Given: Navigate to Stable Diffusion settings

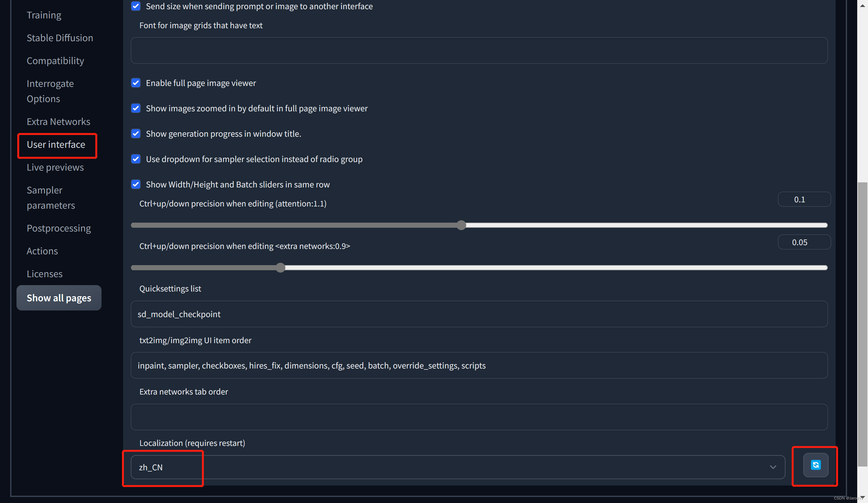Looking at the screenshot, I should pyautogui.click(x=60, y=37).
